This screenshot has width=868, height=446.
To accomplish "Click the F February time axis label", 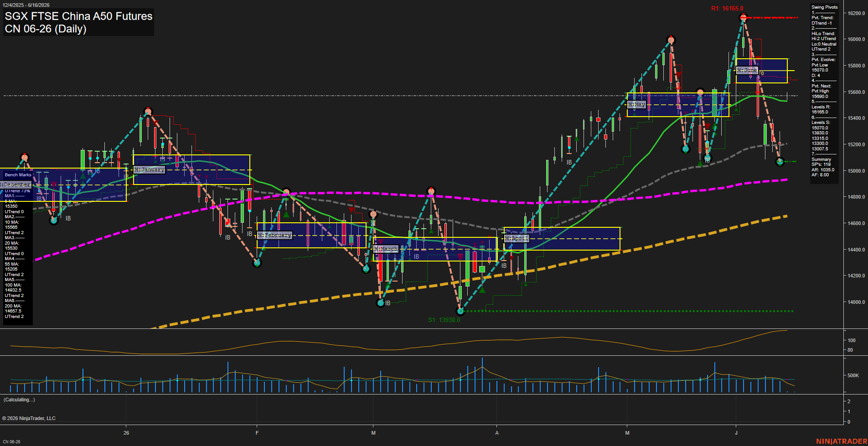I will 257,433.
